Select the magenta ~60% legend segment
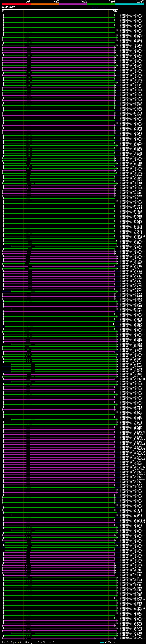The width and height of the screenshot is (146, 644). (x=73, y=4)
